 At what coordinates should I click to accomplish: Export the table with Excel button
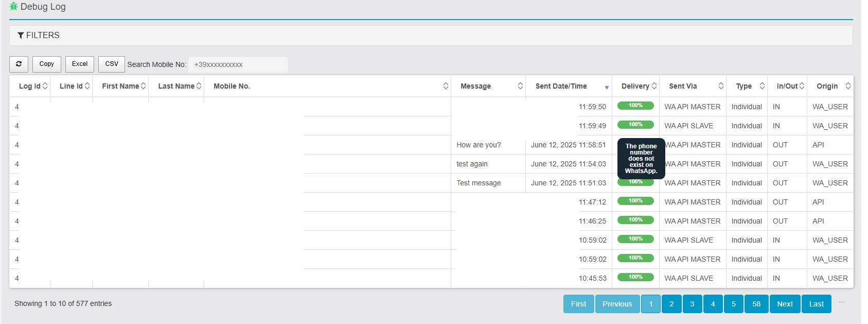point(80,64)
